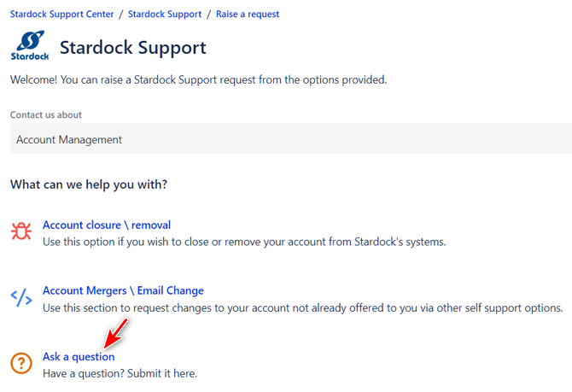Click the blue code brackets icon
This screenshot has height=392, width=572.
point(21,298)
